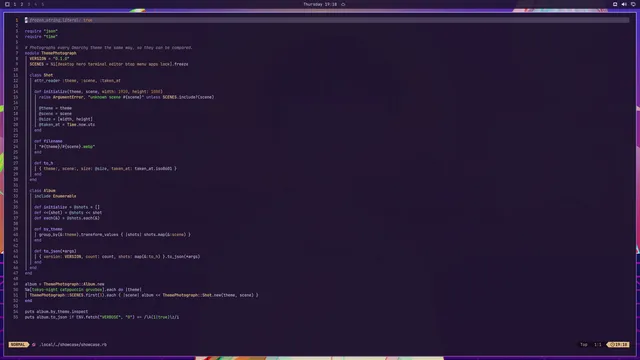Click the 19:18 clock segment in statusline

pyautogui.click(x=619, y=344)
